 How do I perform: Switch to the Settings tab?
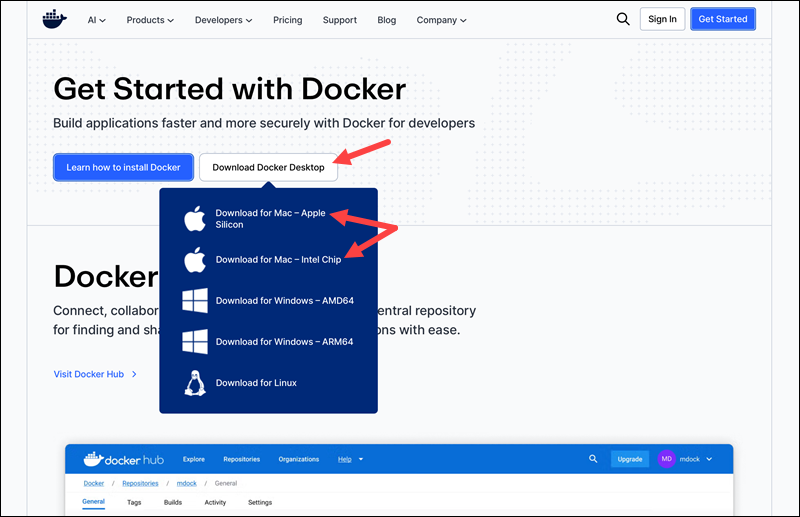tap(260, 502)
